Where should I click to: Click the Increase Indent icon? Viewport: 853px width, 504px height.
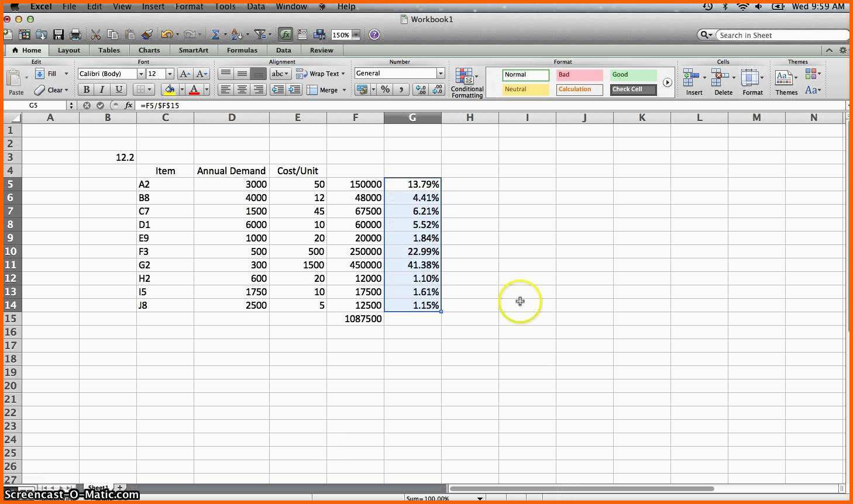pos(294,89)
